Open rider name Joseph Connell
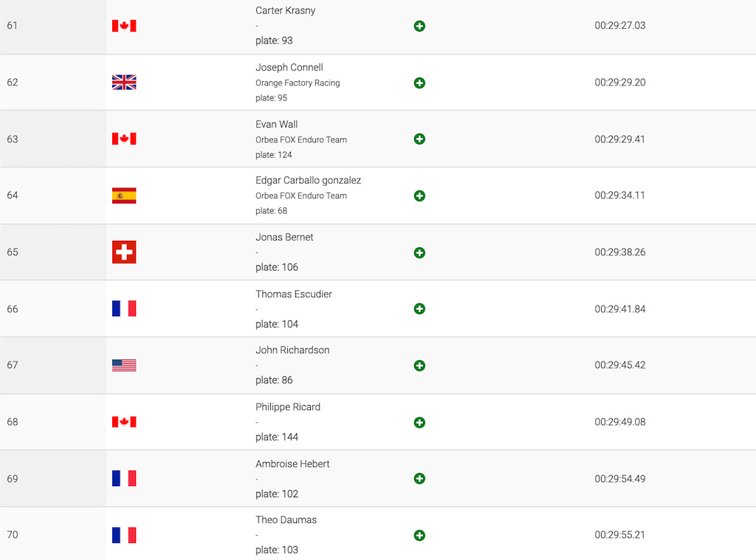The height and width of the screenshot is (560, 756). [289, 67]
